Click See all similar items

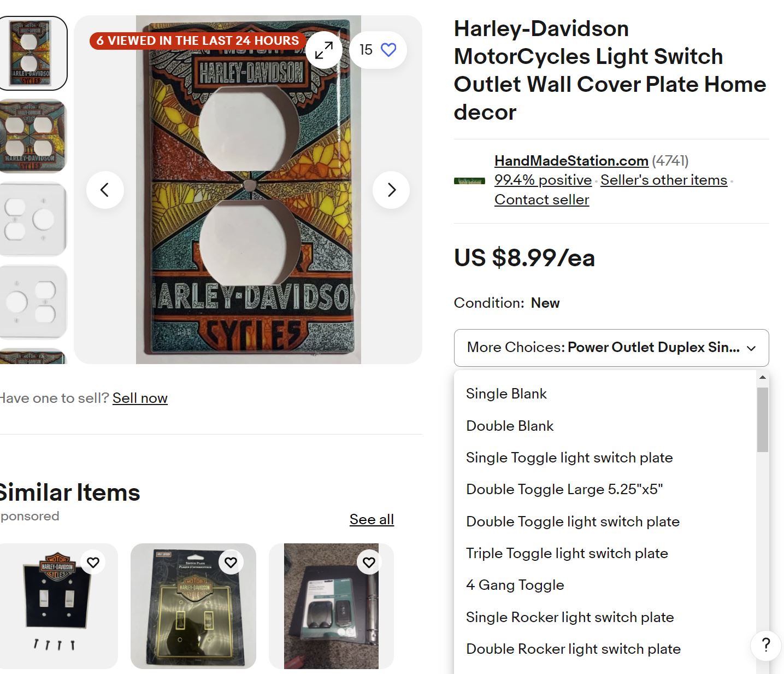coord(372,519)
